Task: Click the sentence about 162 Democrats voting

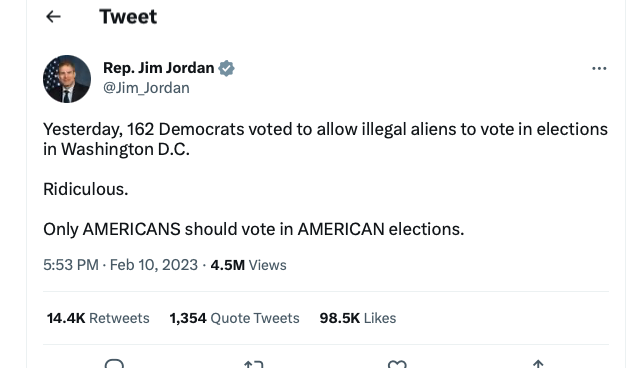Action: pyautogui.click(x=325, y=139)
